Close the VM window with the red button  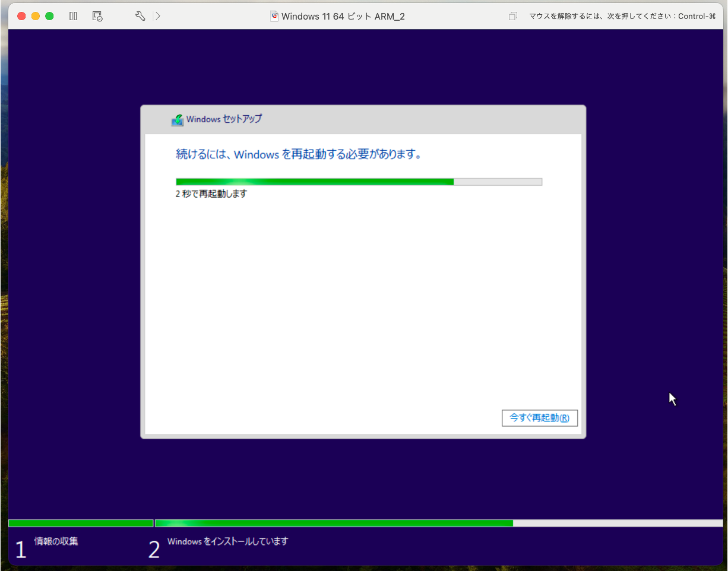tap(21, 16)
